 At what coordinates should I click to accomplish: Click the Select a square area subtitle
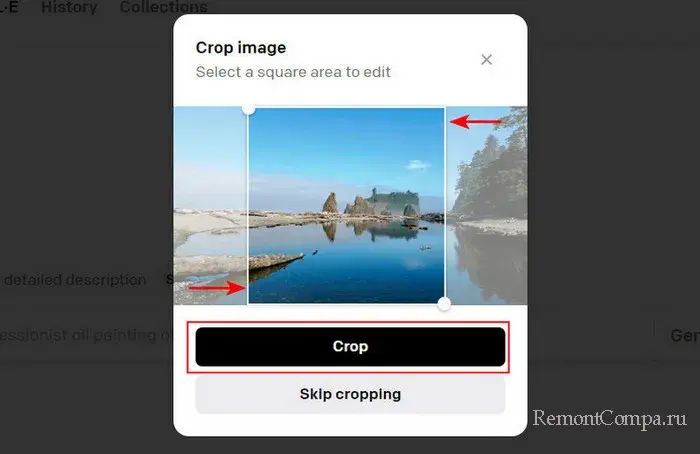tap(293, 72)
